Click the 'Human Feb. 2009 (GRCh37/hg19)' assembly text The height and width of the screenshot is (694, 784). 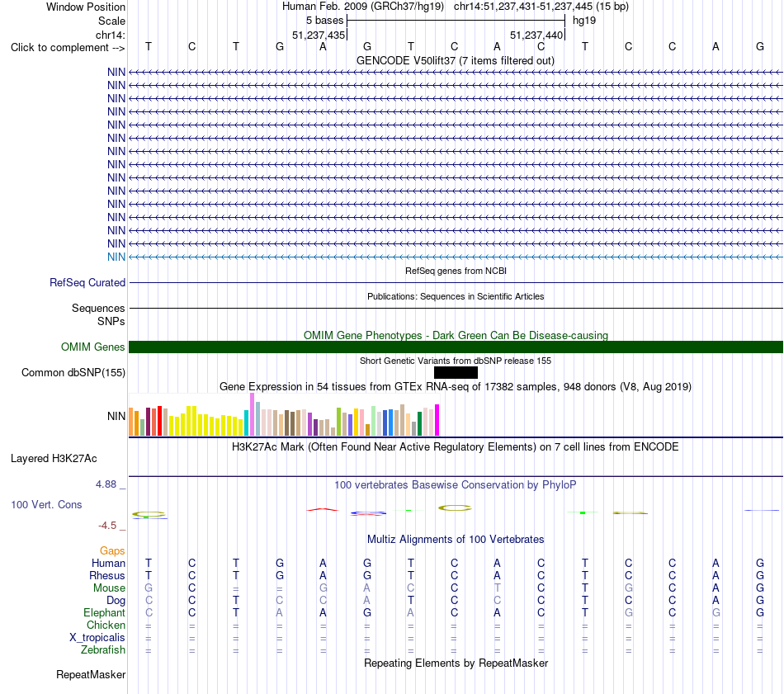pyautogui.click(x=363, y=7)
